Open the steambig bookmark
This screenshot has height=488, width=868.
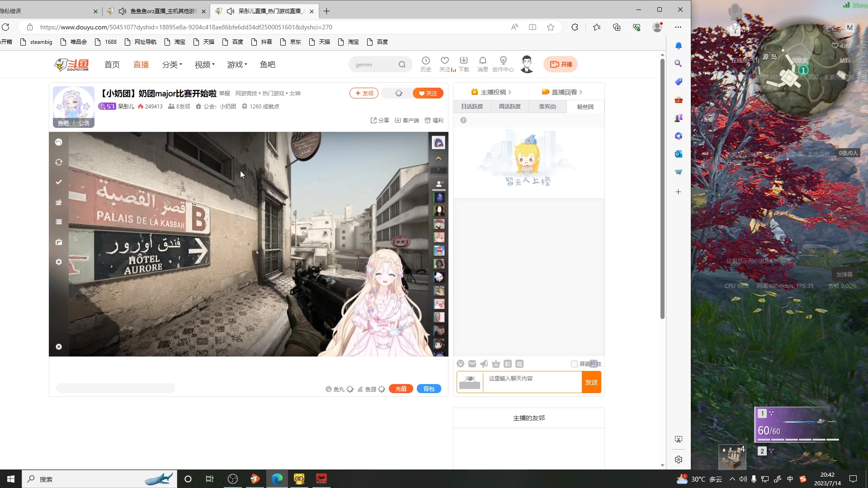pyautogui.click(x=36, y=42)
